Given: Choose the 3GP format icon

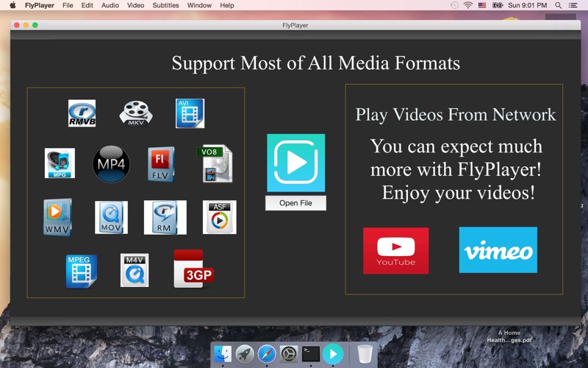Looking at the screenshot, I should point(193,269).
